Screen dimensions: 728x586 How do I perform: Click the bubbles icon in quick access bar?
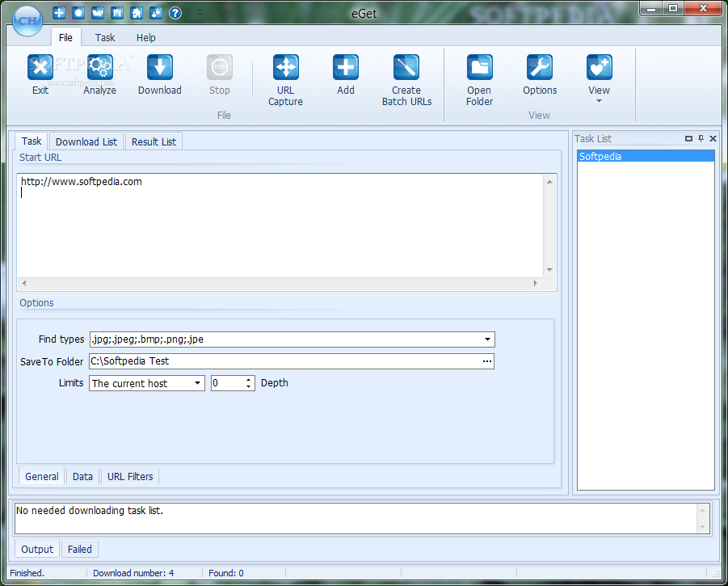[x=155, y=13]
